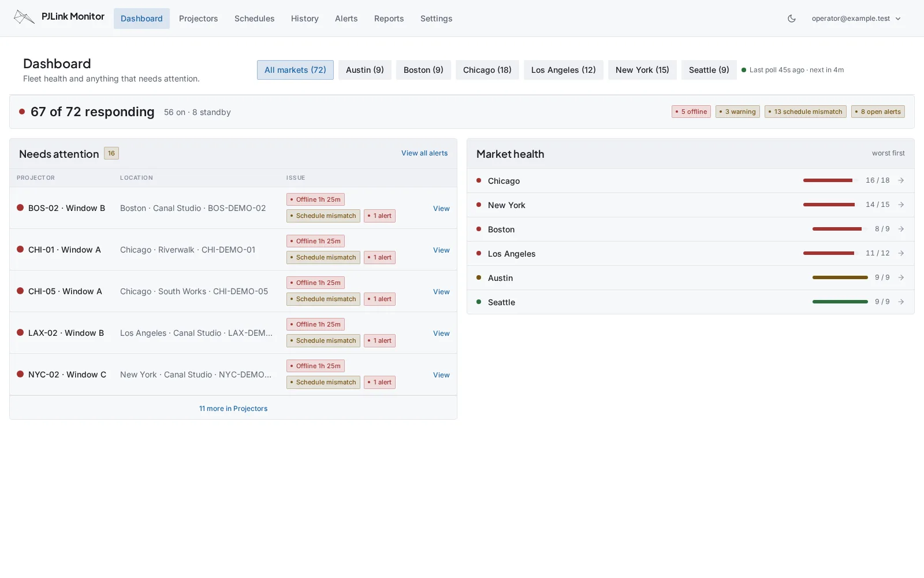The height and width of the screenshot is (578, 924).
Task: Go to the Schedules tab
Action: (x=254, y=18)
